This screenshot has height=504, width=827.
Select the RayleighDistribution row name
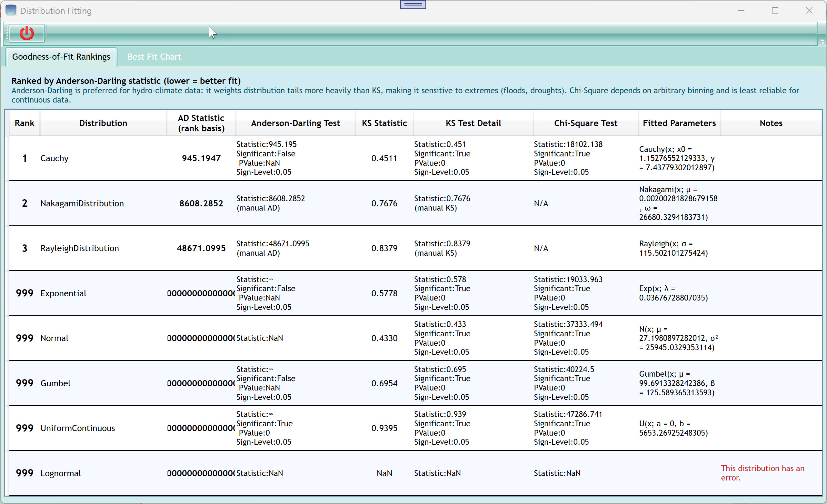point(80,248)
